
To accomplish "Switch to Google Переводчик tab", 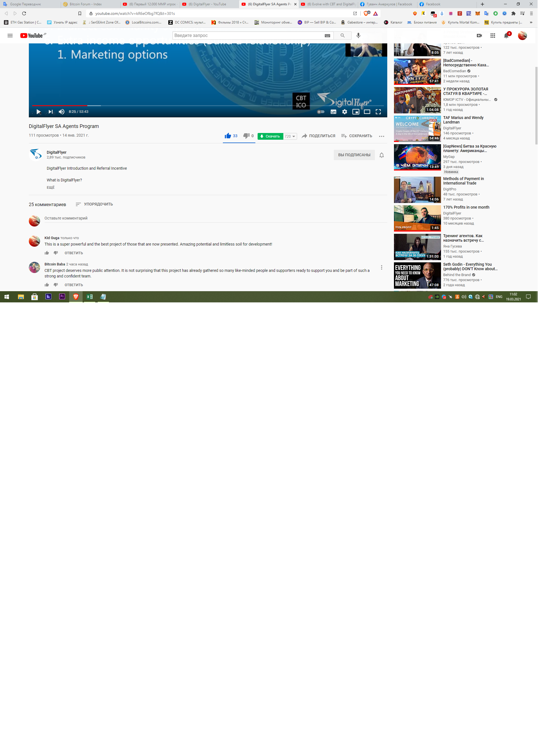I will 30,4.
